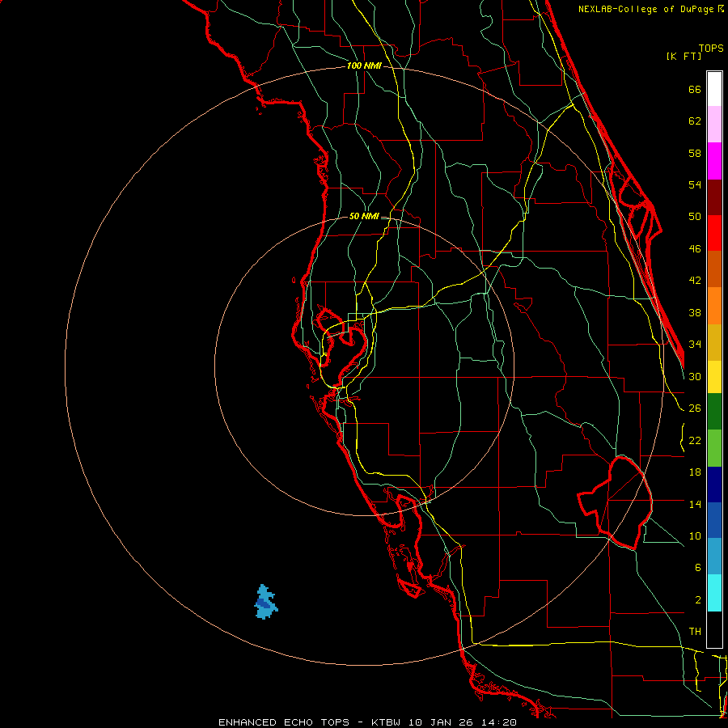The image size is (728, 728).
Task: Click the 26 label on the tops scale
Action: tap(695, 408)
